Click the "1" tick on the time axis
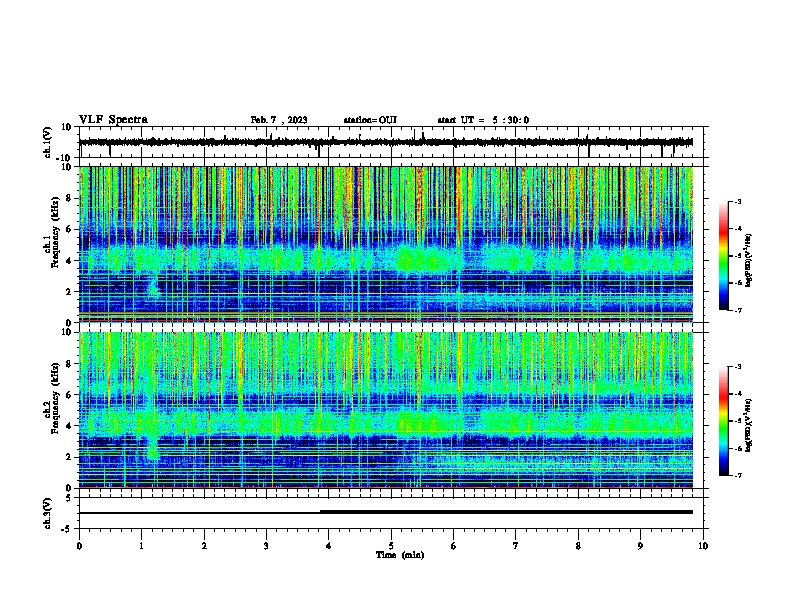792x612 pixels. coord(141,546)
